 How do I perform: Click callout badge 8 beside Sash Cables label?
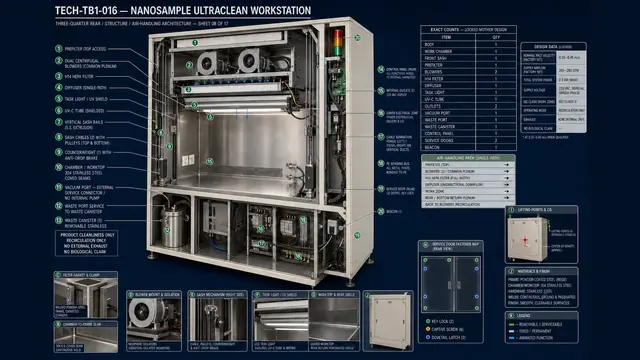click(x=59, y=137)
